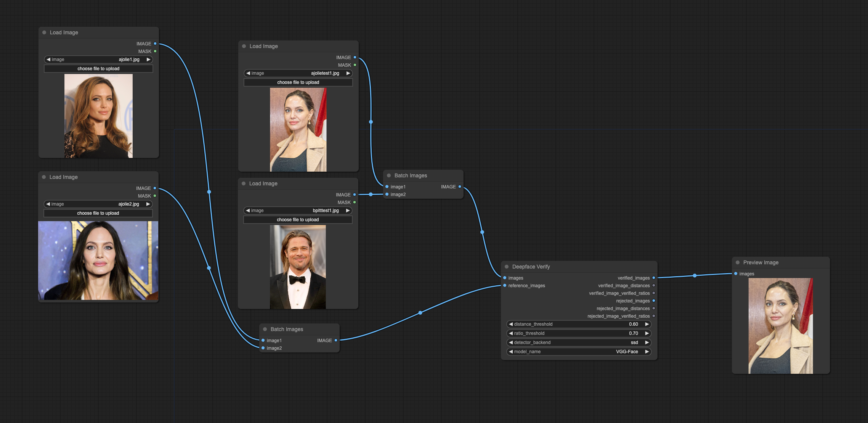Choose file to upload for ajolie1.jpg node
868x423 pixels.
[x=98, y=69]
